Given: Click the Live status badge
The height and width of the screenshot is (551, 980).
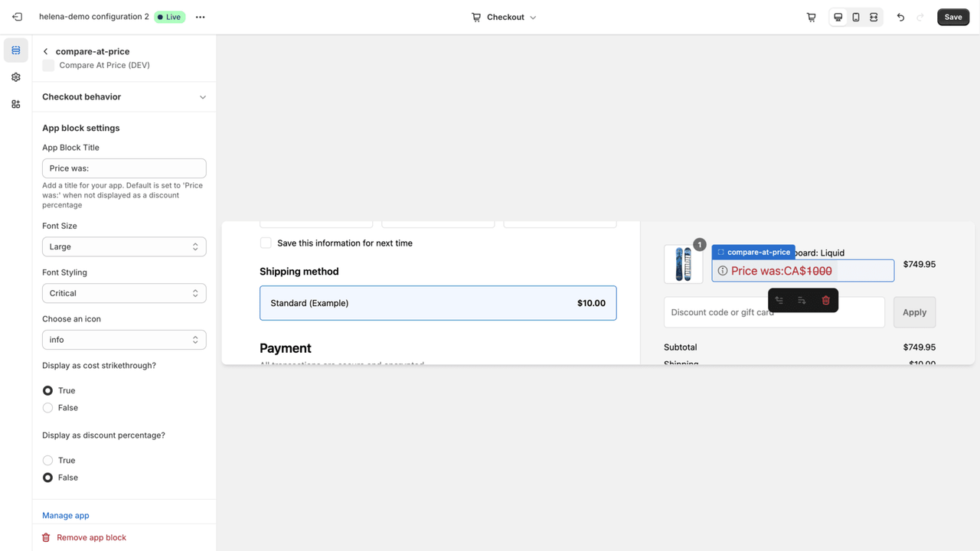Looking at the screenshot, I should click(169, 17).
